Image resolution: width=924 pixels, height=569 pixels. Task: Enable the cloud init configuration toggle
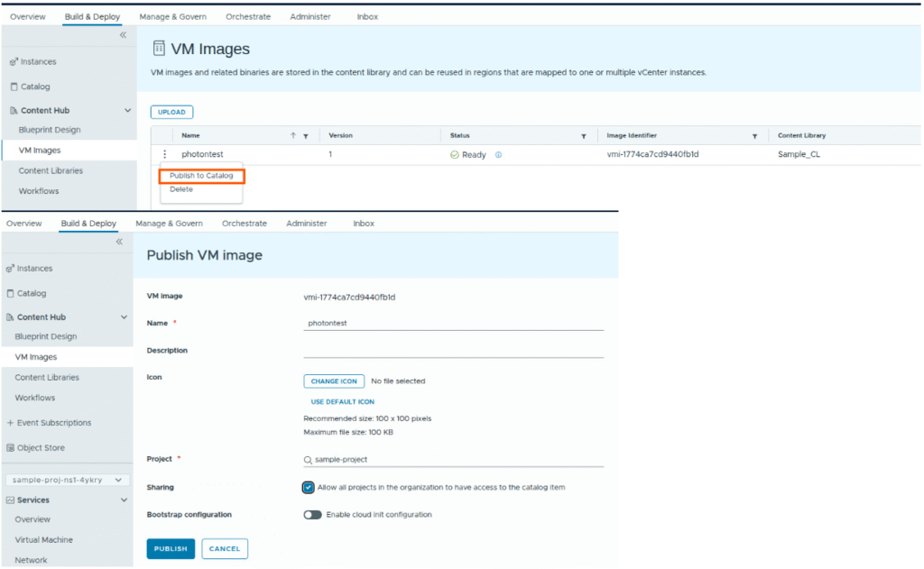coord(313,515)
